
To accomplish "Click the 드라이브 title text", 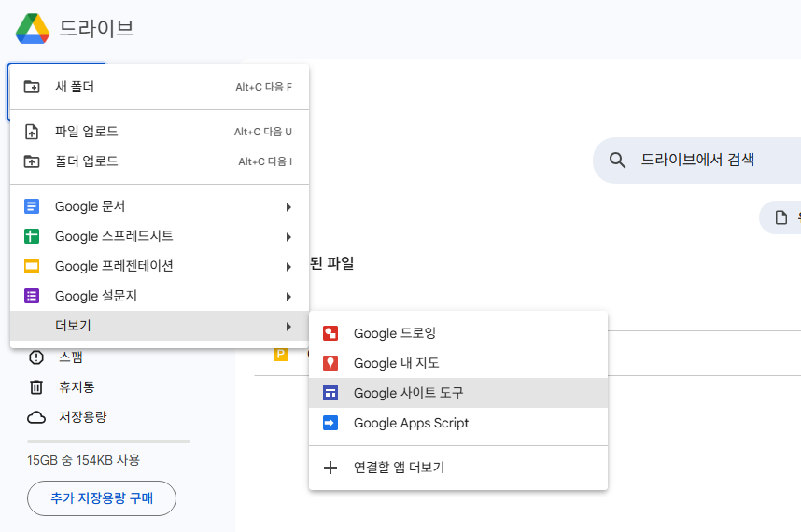I will pos(96,29).
